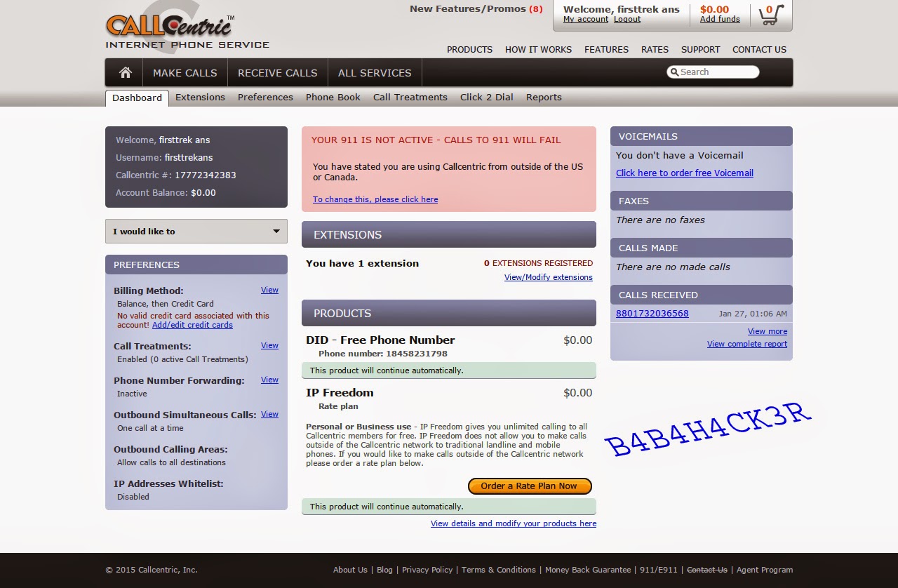Viewport: 898px width, 588px height.
Task: Click the 911 'To change this' link
Action: (375, 199)
